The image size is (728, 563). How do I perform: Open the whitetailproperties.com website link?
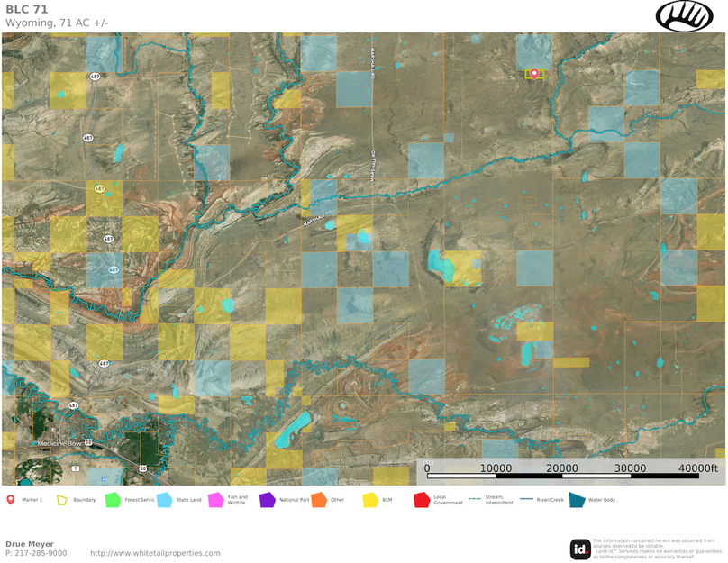tap(155, 553)
